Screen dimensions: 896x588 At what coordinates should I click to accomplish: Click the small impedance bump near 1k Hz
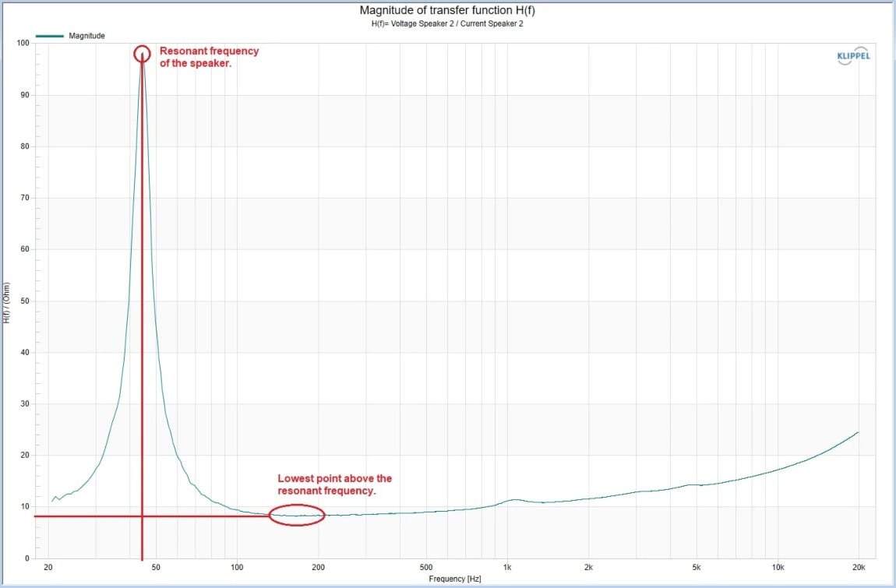[x=513, y=500]
